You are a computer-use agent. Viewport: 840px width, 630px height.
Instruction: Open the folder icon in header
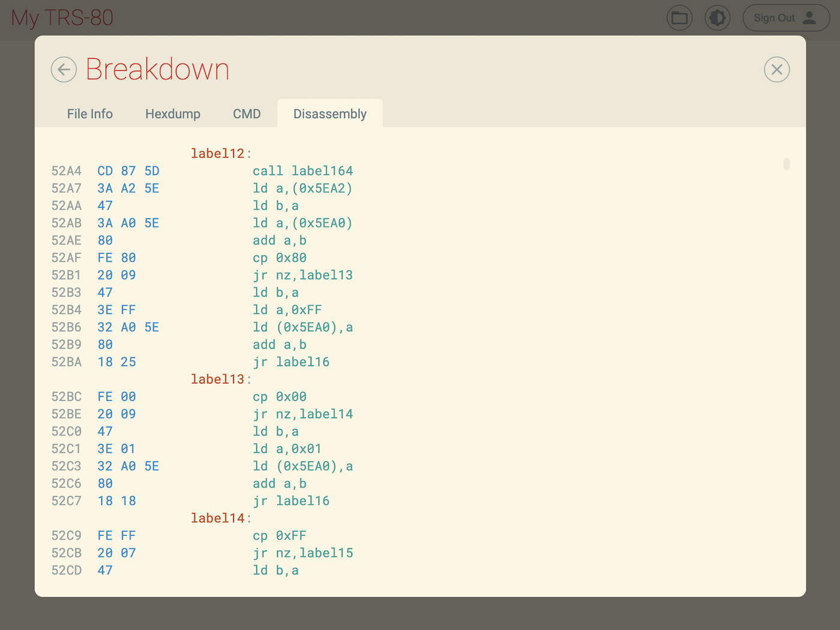(679, 18)
